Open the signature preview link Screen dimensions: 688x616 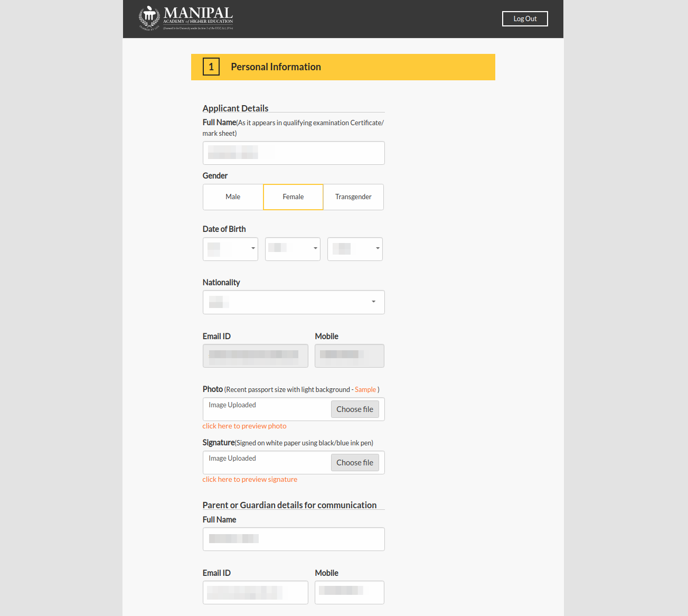(250, 479)
